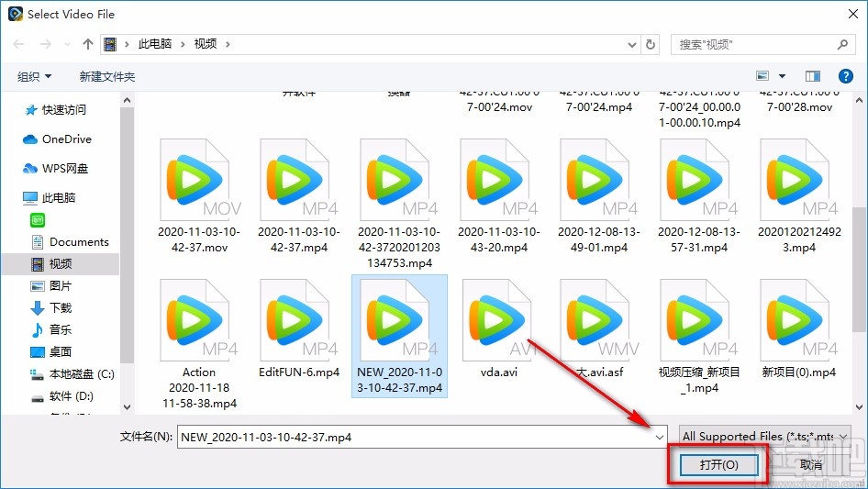Select 软件 (D:) drive
868x489 pixels.
click(x=62, y=396)
